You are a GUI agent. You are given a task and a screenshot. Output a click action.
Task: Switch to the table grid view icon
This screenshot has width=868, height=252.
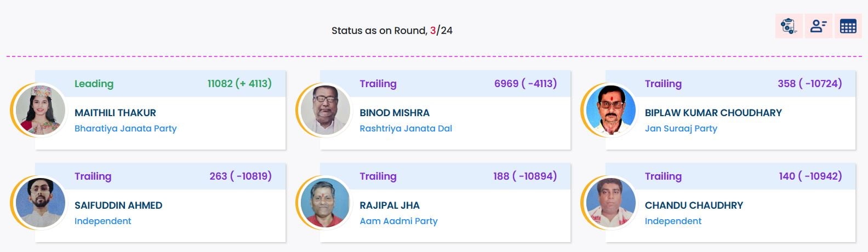point(848,26)
